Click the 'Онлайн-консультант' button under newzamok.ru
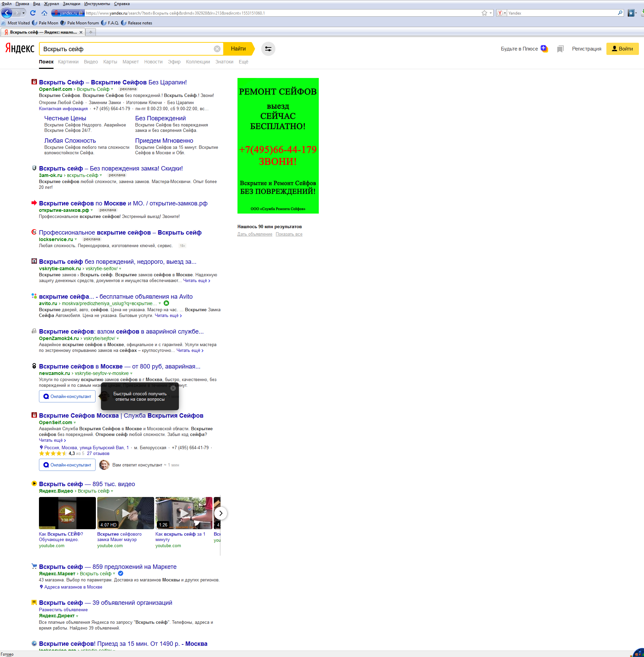The height and width of the screenshot is (657, 644). pos(67,396)
